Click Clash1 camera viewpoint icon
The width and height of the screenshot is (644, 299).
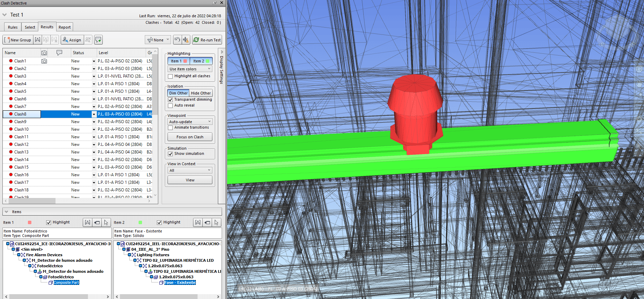click(x=44, y=61)
